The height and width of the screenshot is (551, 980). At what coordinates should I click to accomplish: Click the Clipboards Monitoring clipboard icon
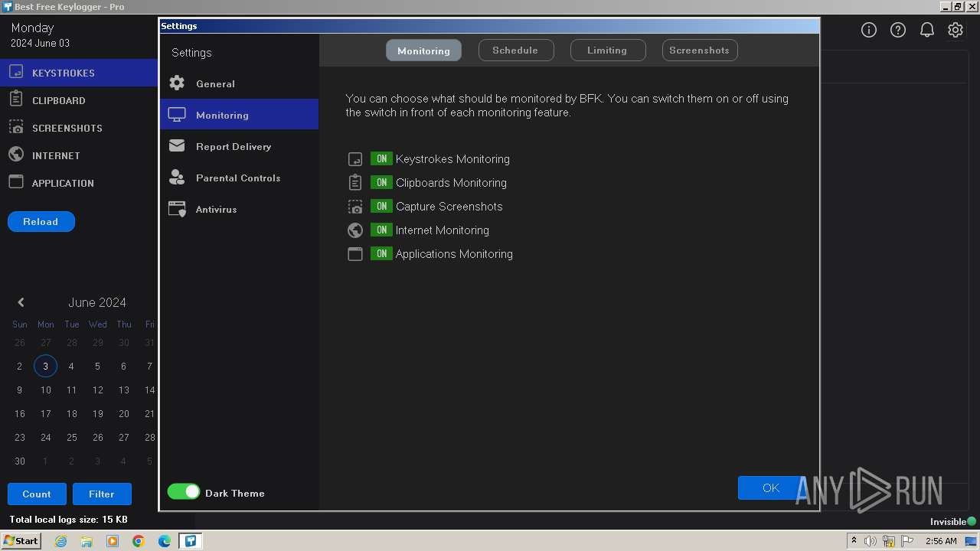(x=355, y=182)
